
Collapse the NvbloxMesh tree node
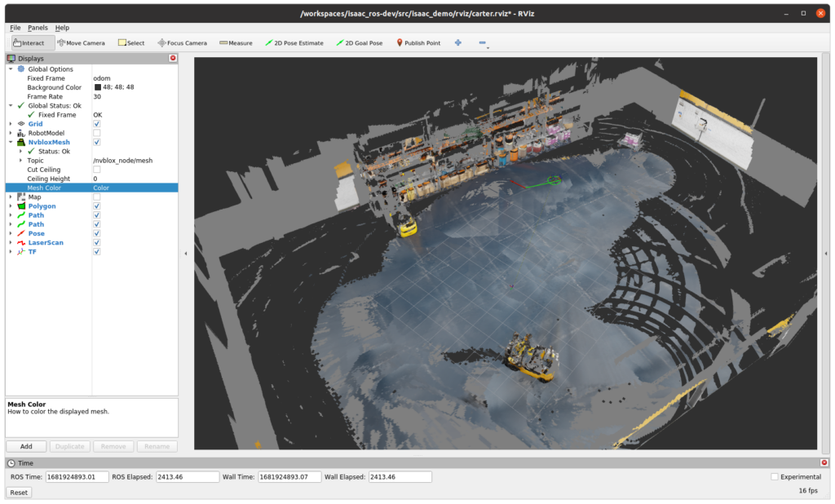click(x=11, y=142)
